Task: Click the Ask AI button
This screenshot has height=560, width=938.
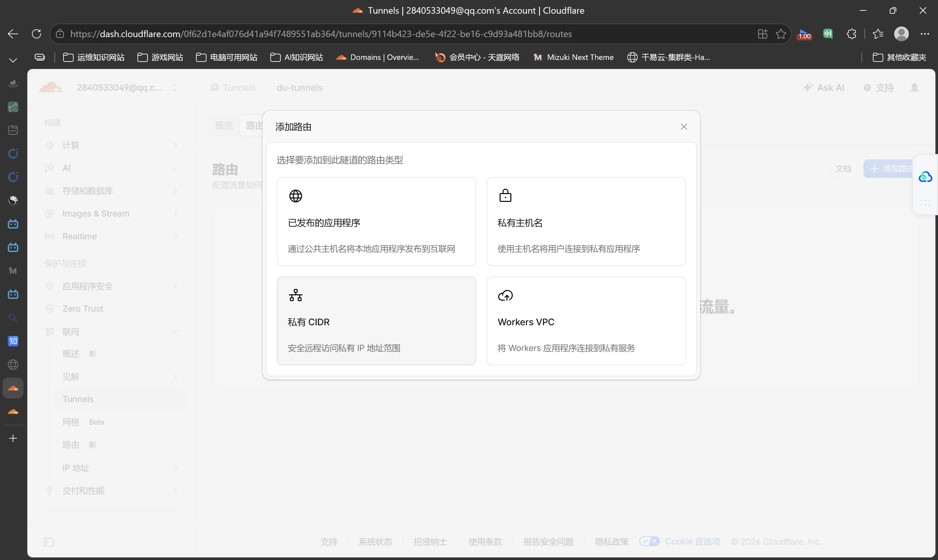Action: [824, 88]
